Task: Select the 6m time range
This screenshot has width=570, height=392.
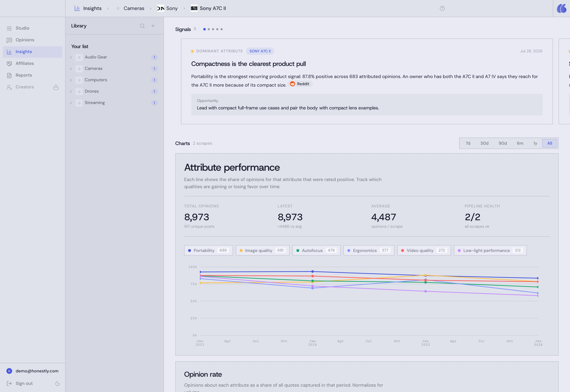Action: click(x=520, y=143)
